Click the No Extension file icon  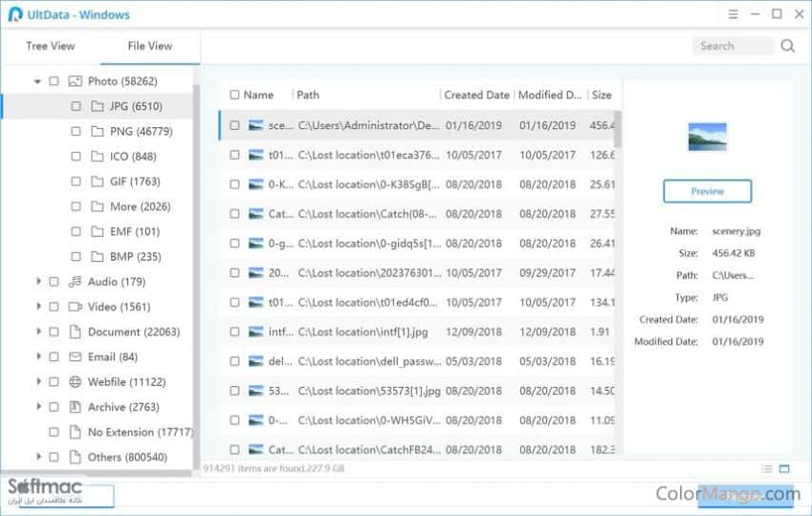coord(76,432)
